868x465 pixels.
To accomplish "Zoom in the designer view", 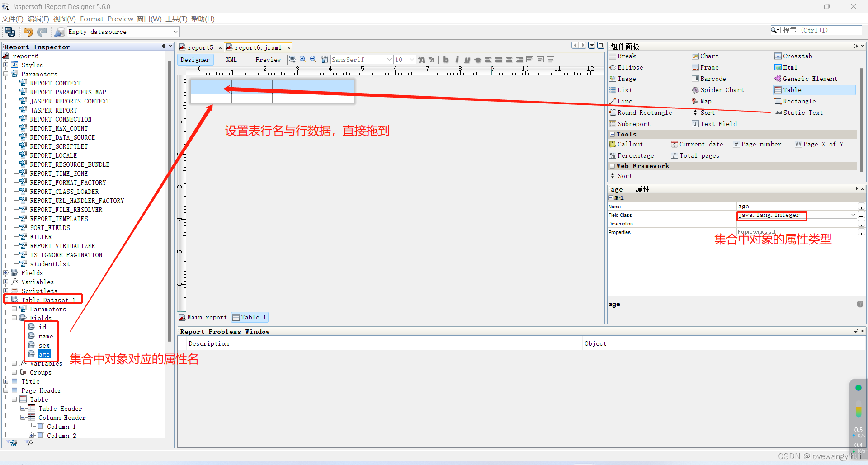I will pyautogui.click(x=303, y=59).
